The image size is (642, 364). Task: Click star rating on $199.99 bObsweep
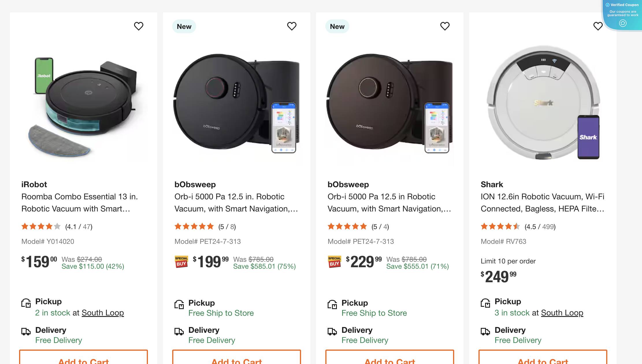pos(194,226)
